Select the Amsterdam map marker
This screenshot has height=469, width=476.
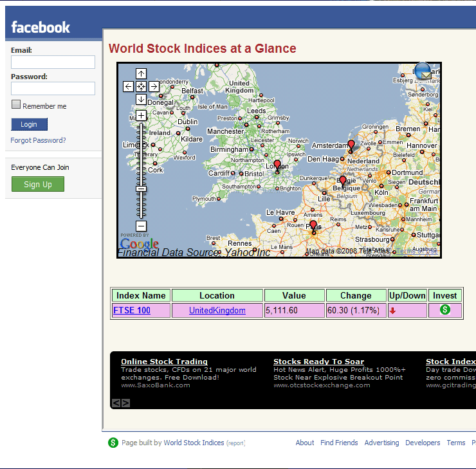(x=351, y=146)
